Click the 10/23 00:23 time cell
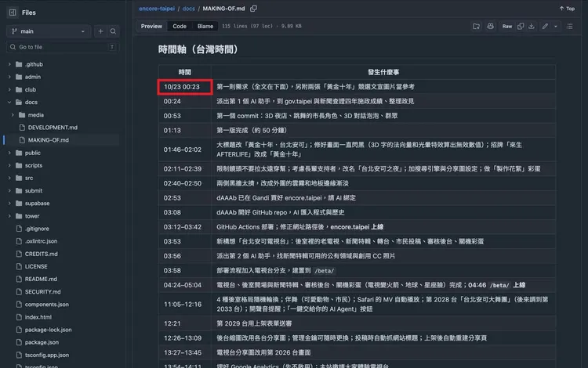This screenshot has height=368, width=588. tap(185, 87)
